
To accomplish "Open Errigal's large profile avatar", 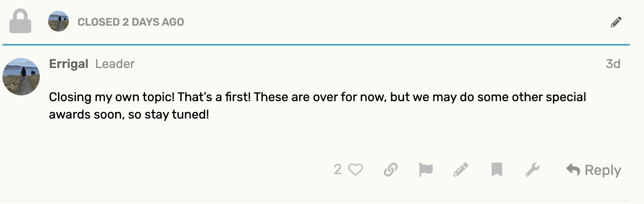I will coord(21,77).
